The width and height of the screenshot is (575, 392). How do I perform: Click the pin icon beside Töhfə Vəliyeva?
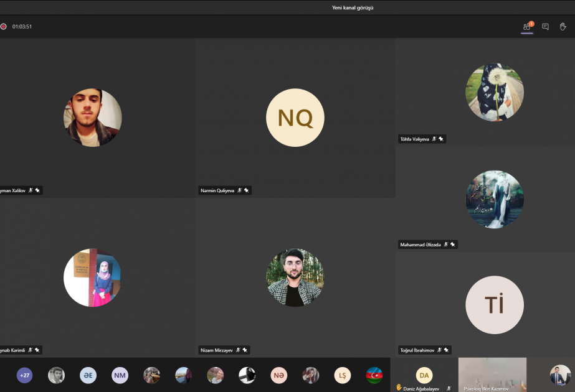tap(441, 139)
